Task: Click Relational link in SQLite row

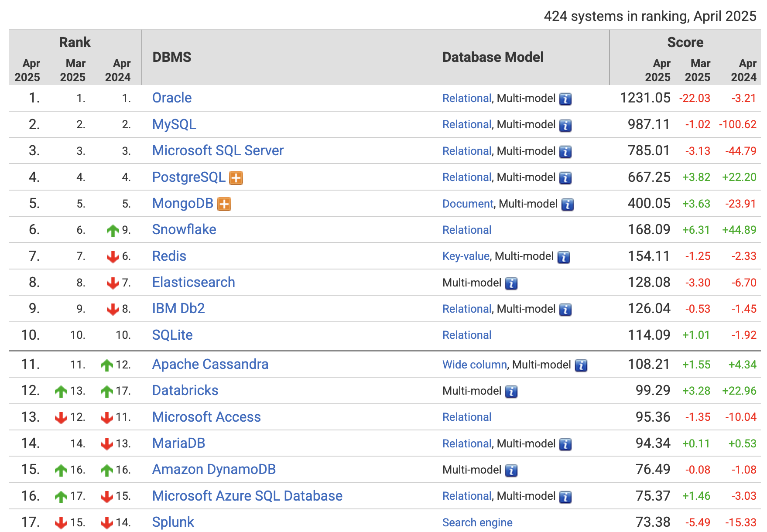Action: 467,335
